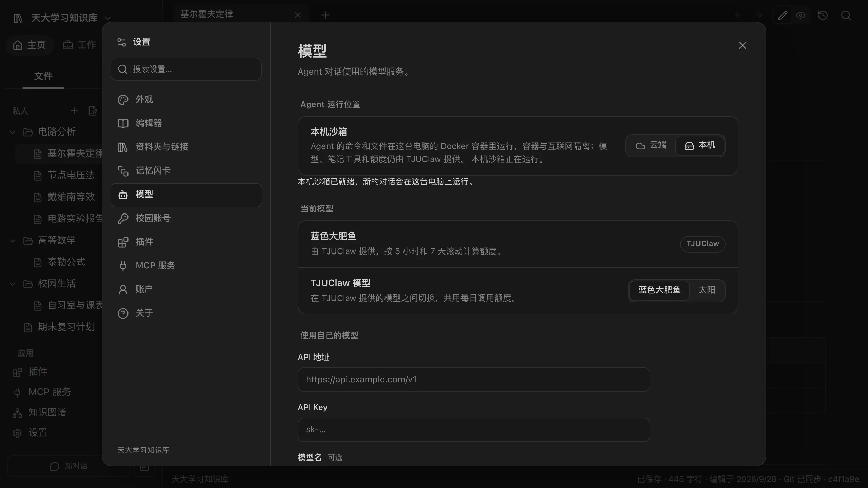Click the 模型 robot icon in sidebar
Screen dimensions: 868x488
tap(123, 195)
